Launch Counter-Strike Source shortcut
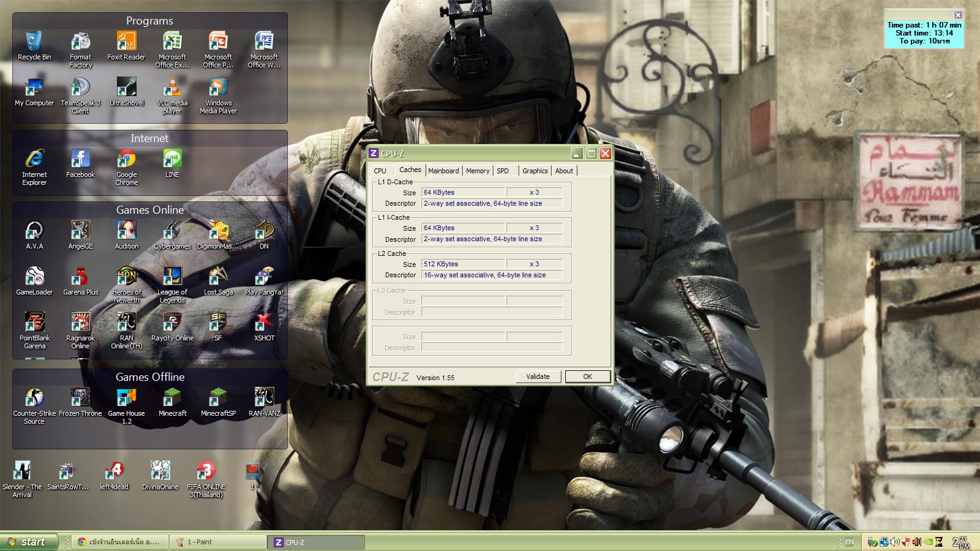The image size is (980, 551). pyautogui.click(x=34, y=406)
